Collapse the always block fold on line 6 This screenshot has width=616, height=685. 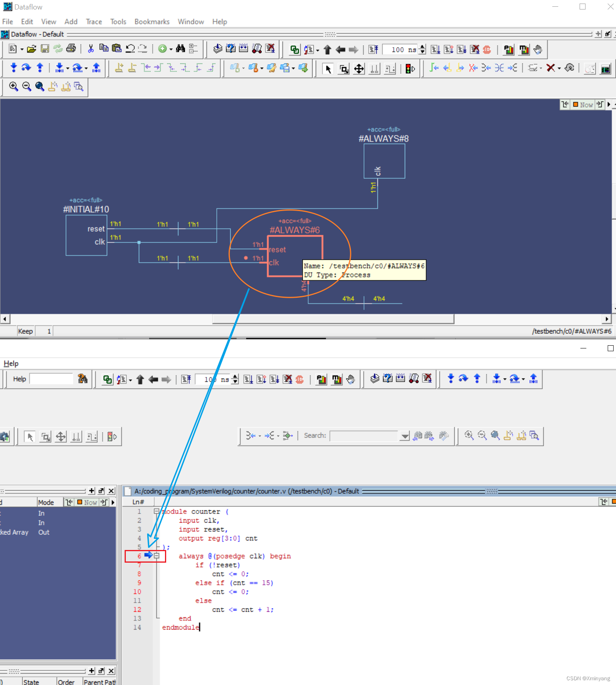(157, 556)
